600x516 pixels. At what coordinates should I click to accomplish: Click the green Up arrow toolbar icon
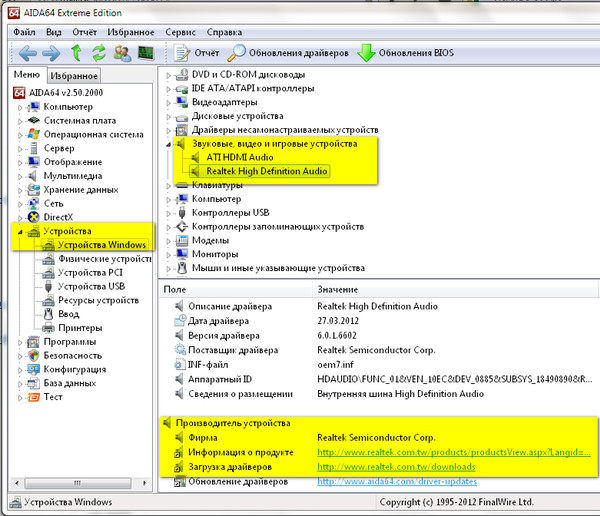point(77,53)
